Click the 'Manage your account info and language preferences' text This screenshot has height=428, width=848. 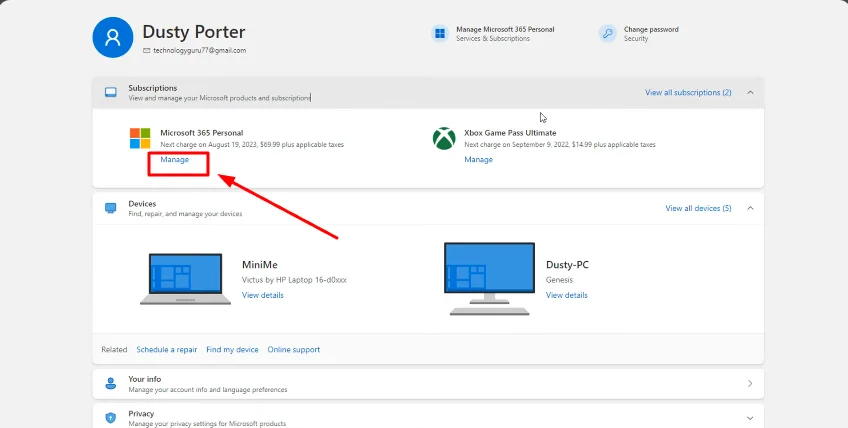click(x=208, y=390)
